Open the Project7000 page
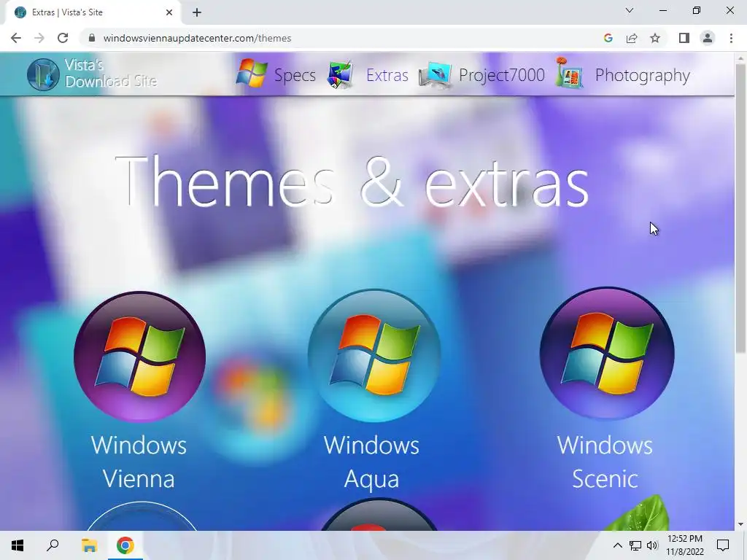 (x=502, y=75)
